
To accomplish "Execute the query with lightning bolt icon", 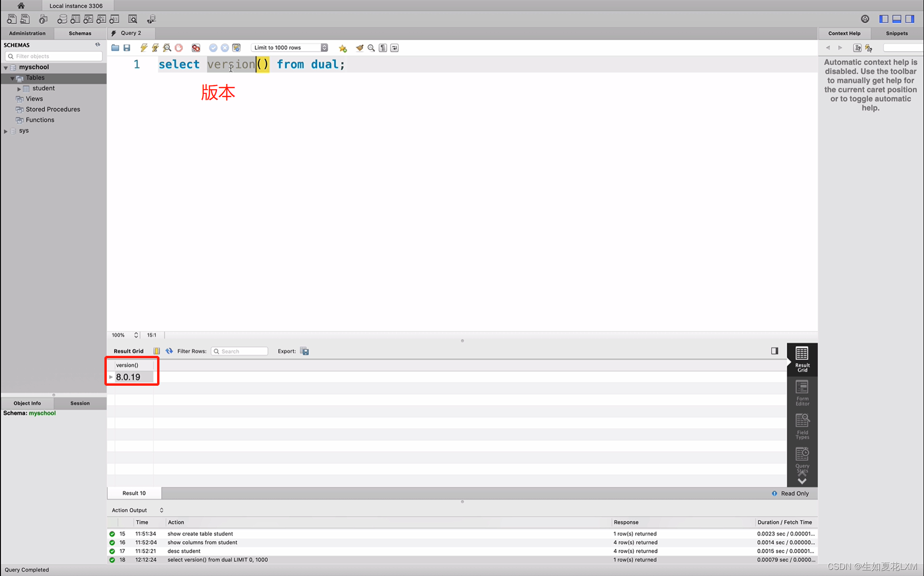I will (144, 47).
